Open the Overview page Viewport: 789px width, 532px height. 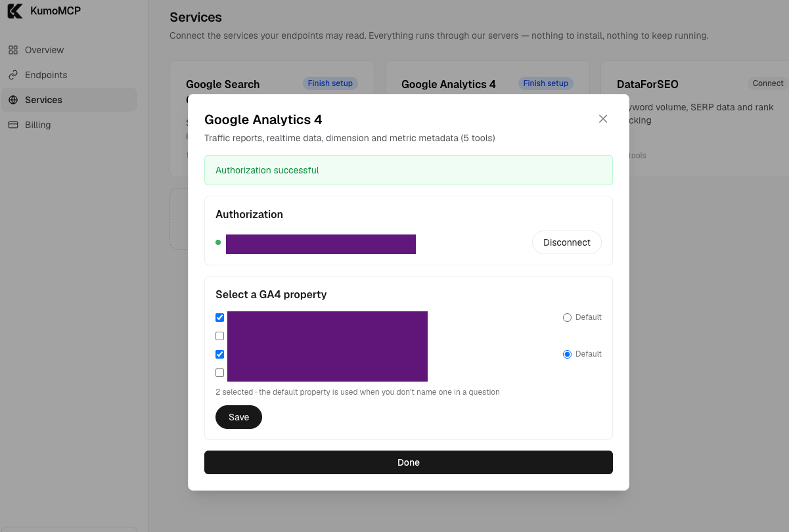click(x=69, y=50)
